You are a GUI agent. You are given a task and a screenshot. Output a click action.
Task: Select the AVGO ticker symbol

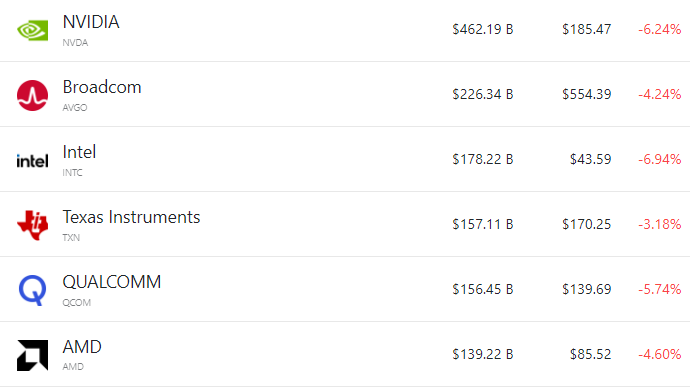(75, 108)
